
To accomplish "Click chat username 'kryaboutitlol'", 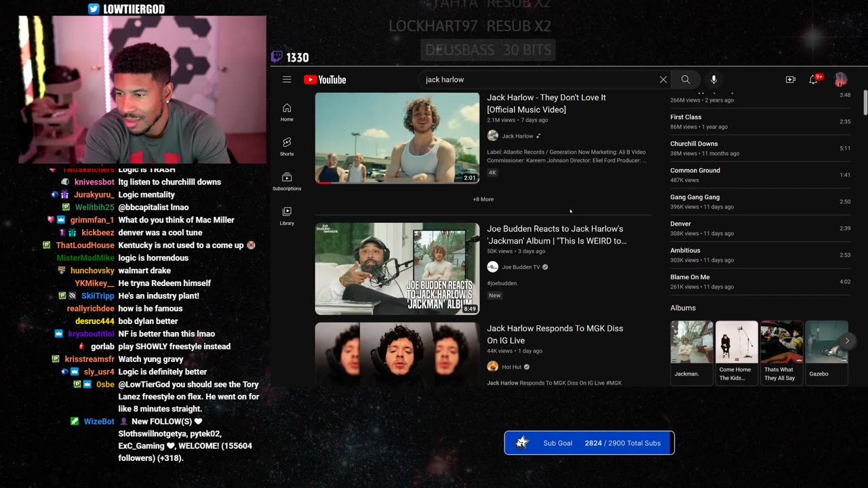I will (91, 334).
